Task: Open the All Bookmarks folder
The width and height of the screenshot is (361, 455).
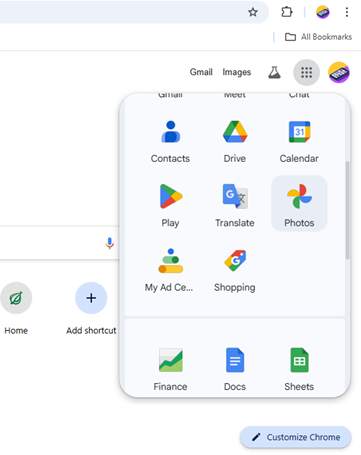Action: click(x=318, y=37)
